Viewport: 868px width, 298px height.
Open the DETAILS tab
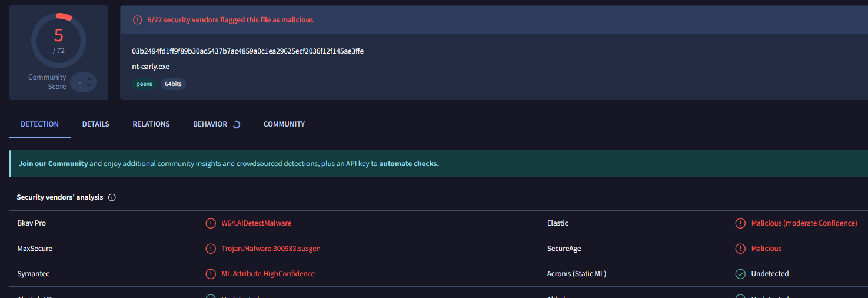point(95,124)
